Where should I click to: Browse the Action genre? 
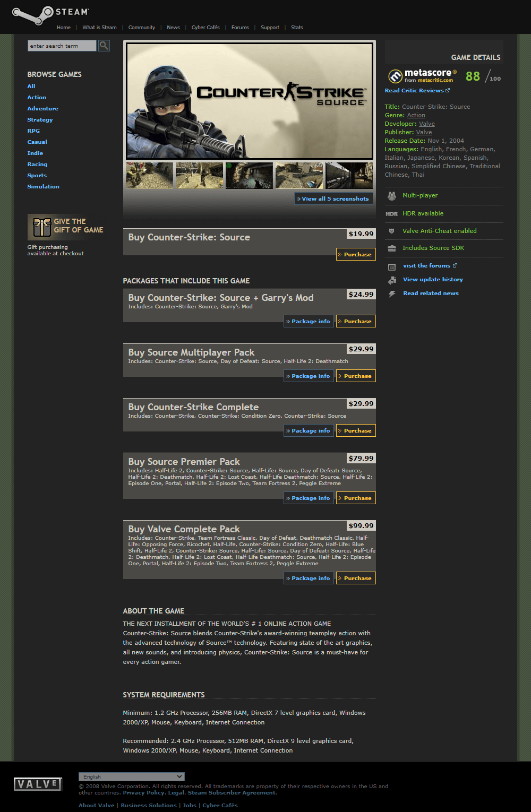[x=37, y=97]
